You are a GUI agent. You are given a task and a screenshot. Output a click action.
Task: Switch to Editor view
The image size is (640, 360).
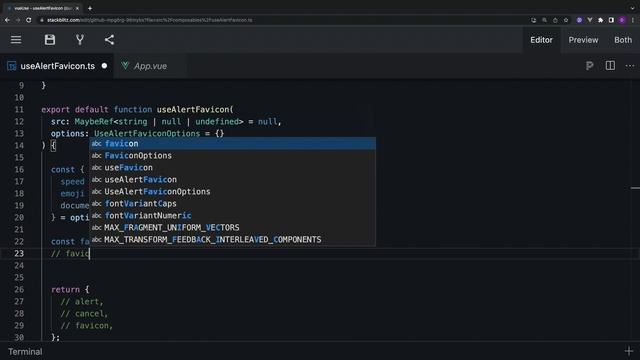coord(541,40)
